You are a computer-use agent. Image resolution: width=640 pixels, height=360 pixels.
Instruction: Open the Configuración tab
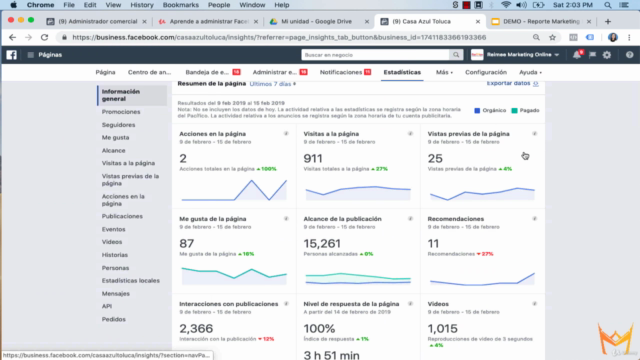coord(486,72)
